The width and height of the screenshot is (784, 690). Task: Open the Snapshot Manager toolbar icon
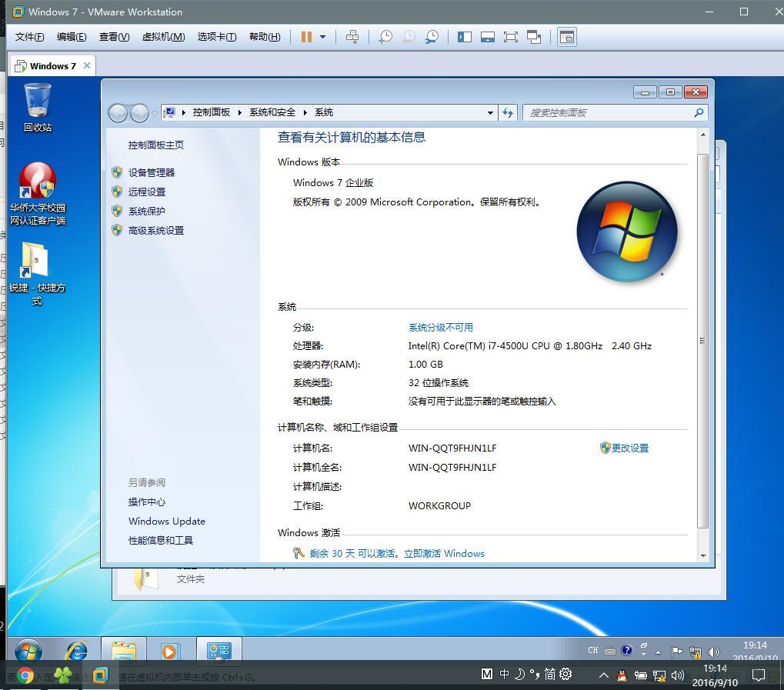432,36
